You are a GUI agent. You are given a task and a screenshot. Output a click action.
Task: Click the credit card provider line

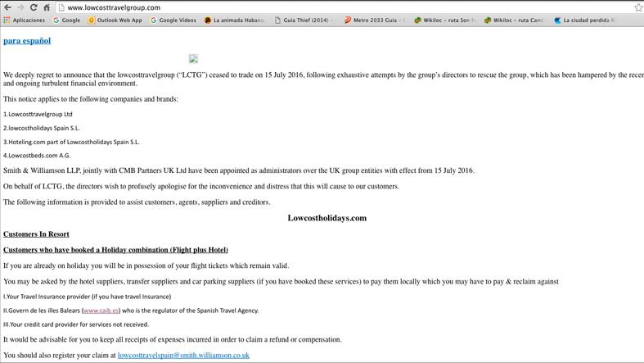coord(76,324)
